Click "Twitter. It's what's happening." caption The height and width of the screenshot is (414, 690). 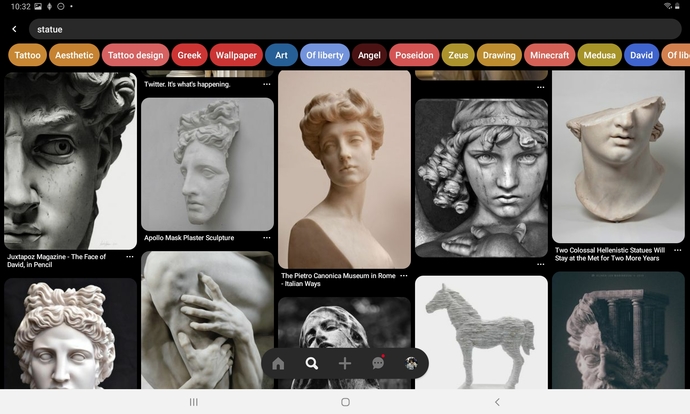[187, 84]
